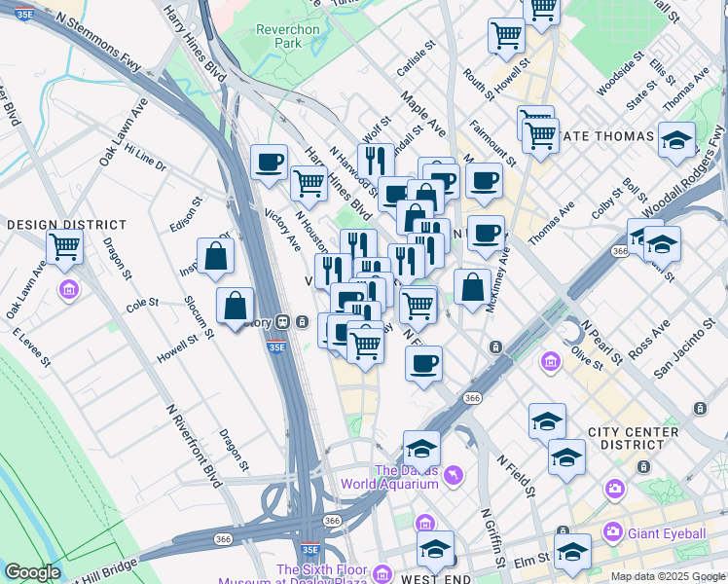Image resolution: width=728 pixels, height=584 pixels.
Task: Open the Victory train station icon
Action: pos(282,322)
